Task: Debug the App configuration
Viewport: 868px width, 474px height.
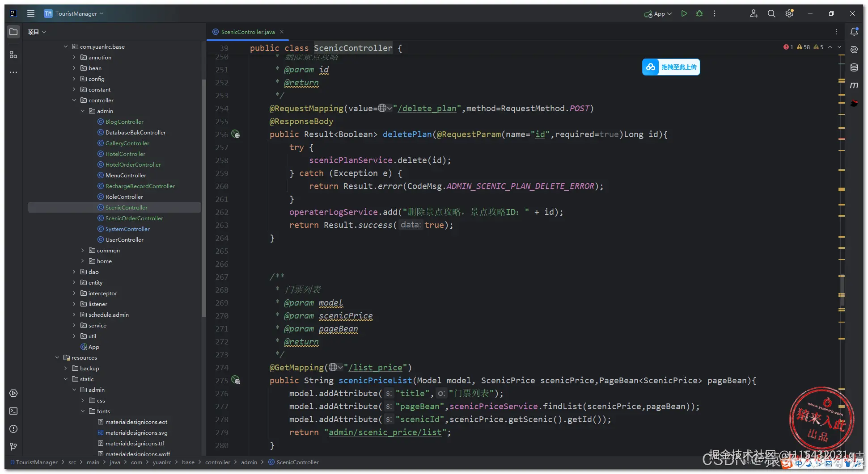Action: 699,13
